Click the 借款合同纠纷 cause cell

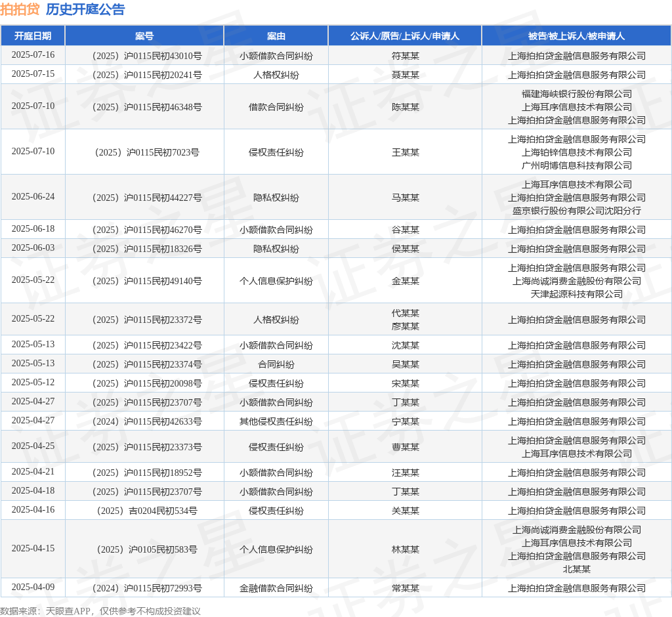click(276, 107)
